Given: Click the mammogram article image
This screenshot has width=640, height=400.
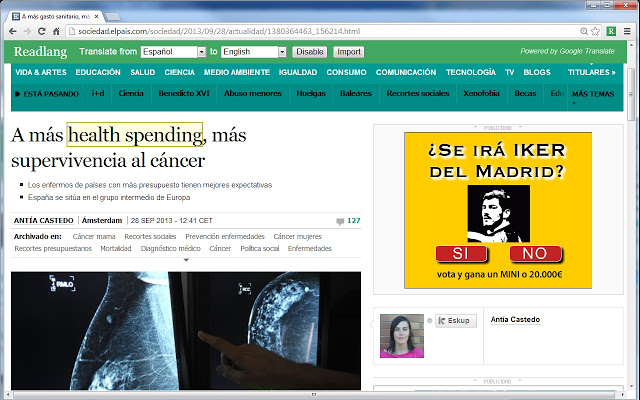Looking at the screenshot, I should click(186, 331).
